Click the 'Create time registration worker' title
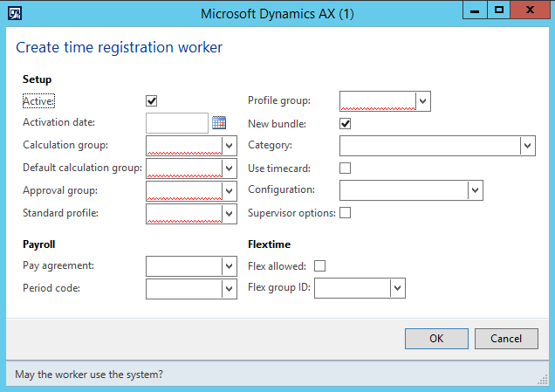The image size is (555, 392). click(120, 47)
